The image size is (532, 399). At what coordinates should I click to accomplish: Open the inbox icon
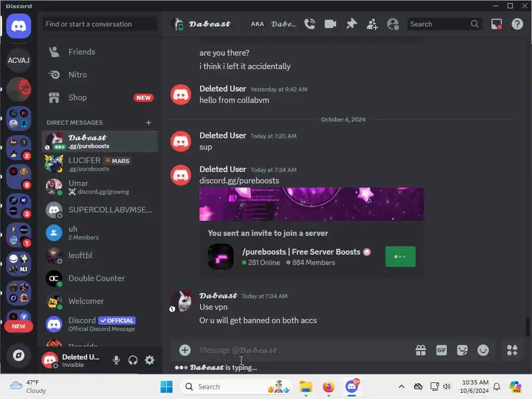(x=496, y=24)
